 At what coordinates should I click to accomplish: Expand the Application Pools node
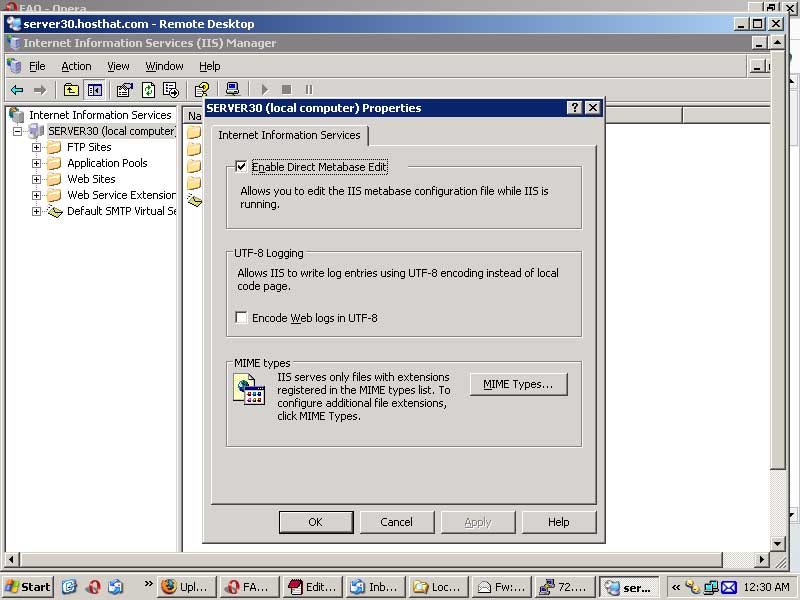tap(36, 163)
